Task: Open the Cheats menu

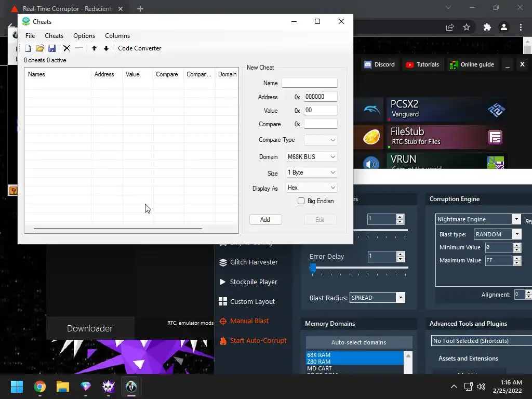Action: 54,36
